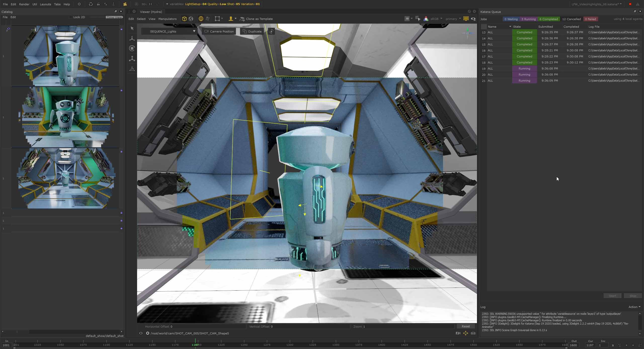Click the eye icon beside the camera path
The image size is (644, 349).
(141, 333)
